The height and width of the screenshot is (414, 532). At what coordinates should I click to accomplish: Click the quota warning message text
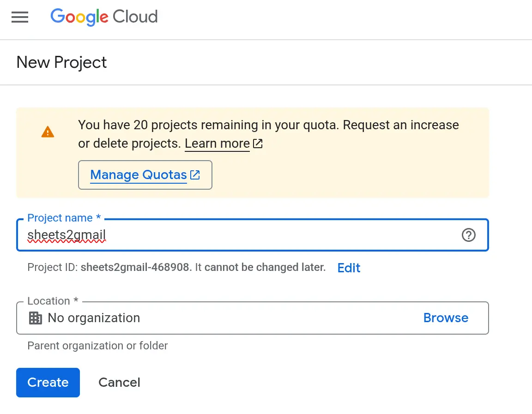click(x=268, y=125)
